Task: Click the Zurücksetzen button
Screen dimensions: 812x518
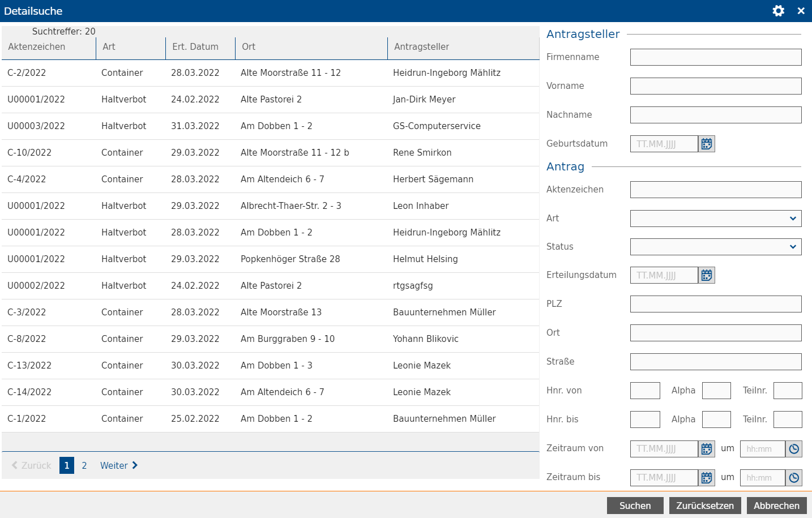Action: [x=704, y=506]
